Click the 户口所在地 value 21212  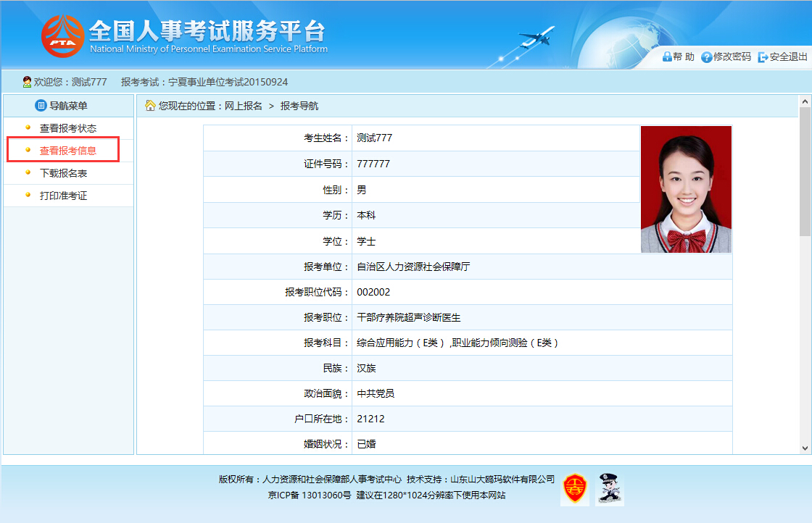tap(370, 419)
